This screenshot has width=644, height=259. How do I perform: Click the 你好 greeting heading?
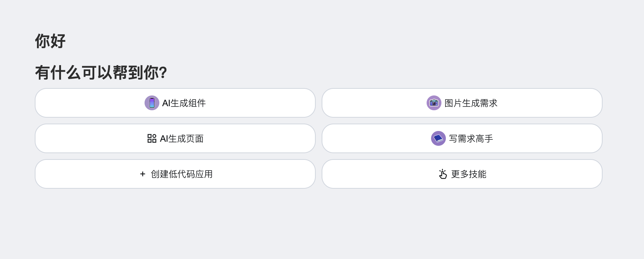[50, 41]
